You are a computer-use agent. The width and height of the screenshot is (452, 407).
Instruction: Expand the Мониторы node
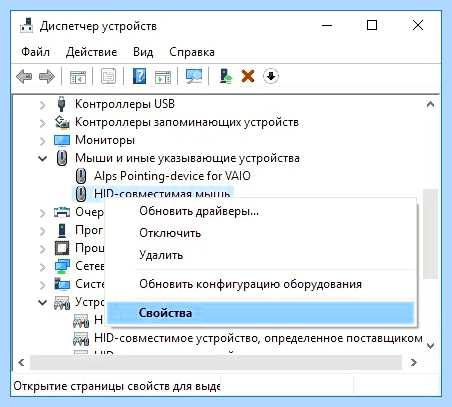click(42, 141)
